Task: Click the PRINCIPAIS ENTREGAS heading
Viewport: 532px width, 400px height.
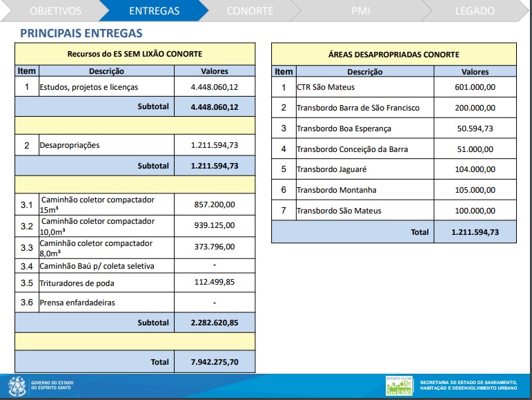Action: click(81, 33)
